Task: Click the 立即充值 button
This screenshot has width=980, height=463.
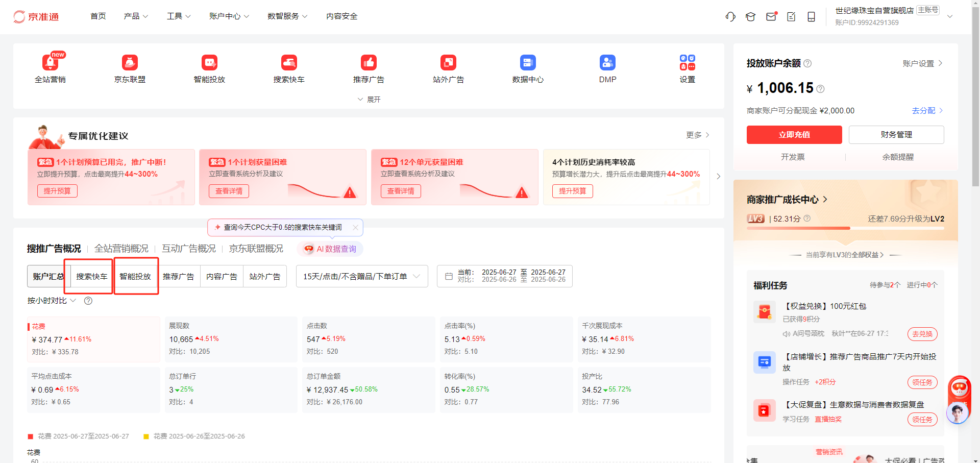Action: (x=794, y=135)
